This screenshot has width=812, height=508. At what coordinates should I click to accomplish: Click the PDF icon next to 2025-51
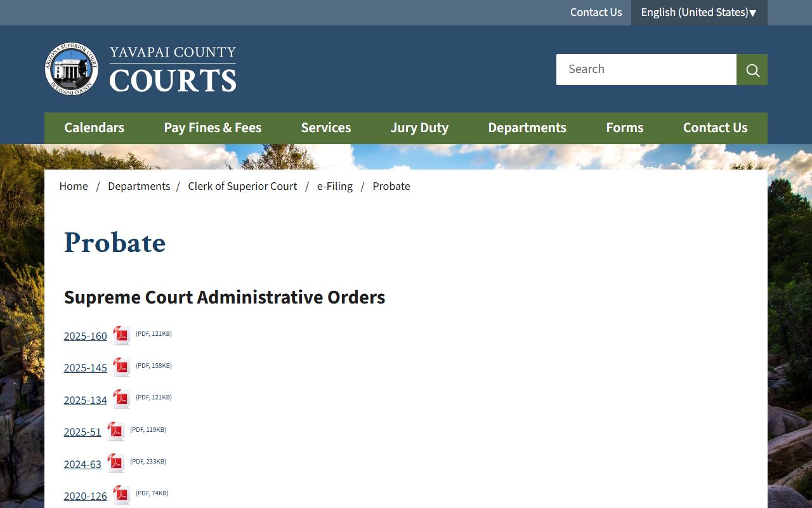(x=115, y=431)
